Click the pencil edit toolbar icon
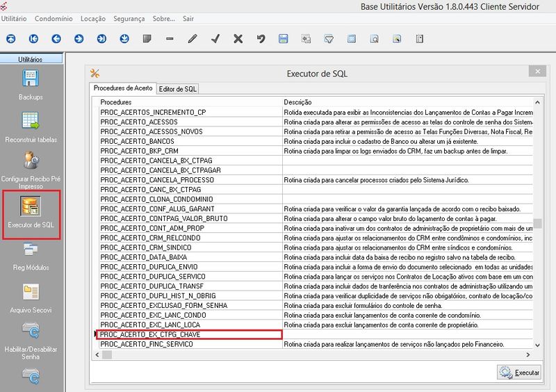 tap(193, 38)
